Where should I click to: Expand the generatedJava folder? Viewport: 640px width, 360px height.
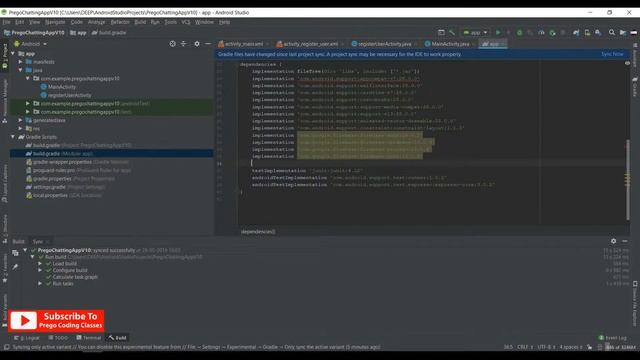click(20, 120)
